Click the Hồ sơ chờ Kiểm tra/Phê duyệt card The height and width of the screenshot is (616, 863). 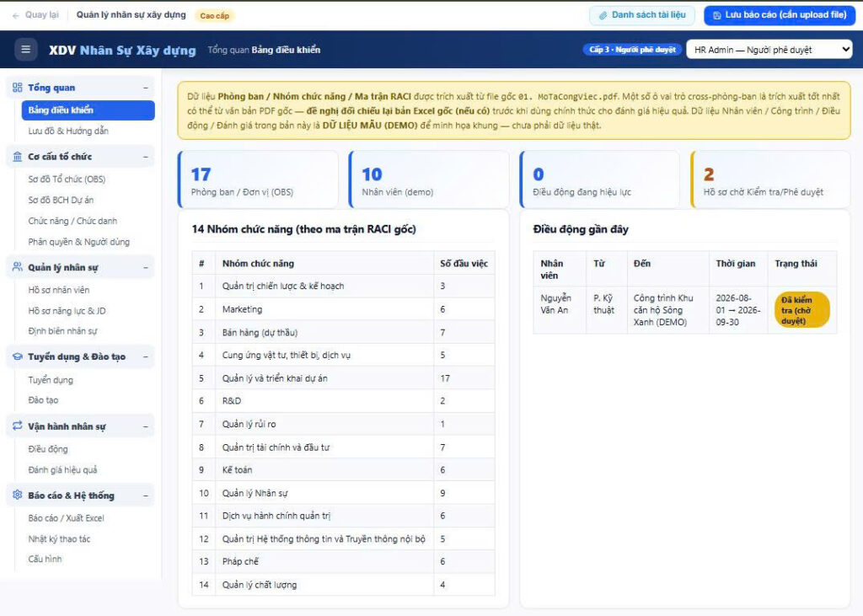(770, 179)
